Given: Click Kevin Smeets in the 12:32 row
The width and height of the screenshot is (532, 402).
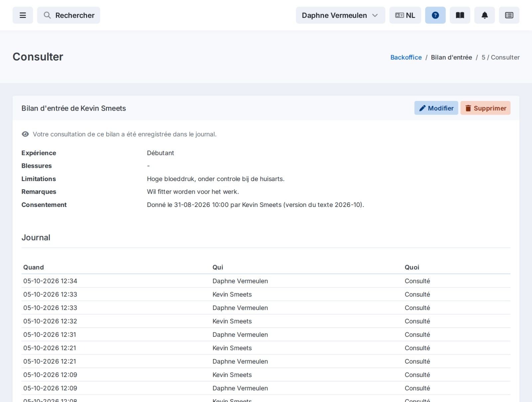Looking at the screenshot, I should [x=232, y=321].
